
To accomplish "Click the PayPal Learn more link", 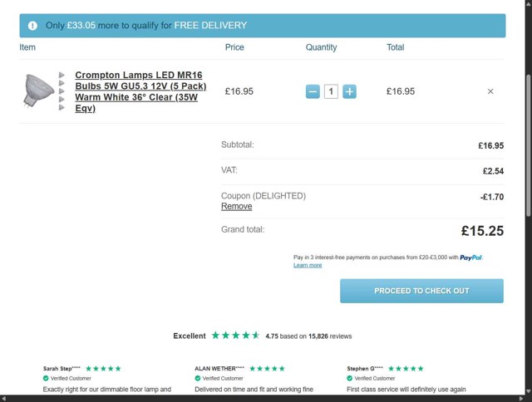I will (x=308, y=265).
